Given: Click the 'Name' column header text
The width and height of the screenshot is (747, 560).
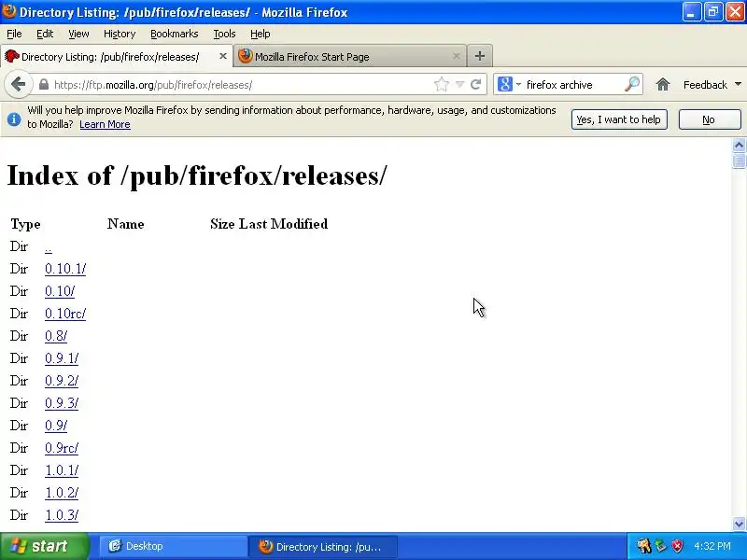Looking at the screenshot, I should coord(126,224).
